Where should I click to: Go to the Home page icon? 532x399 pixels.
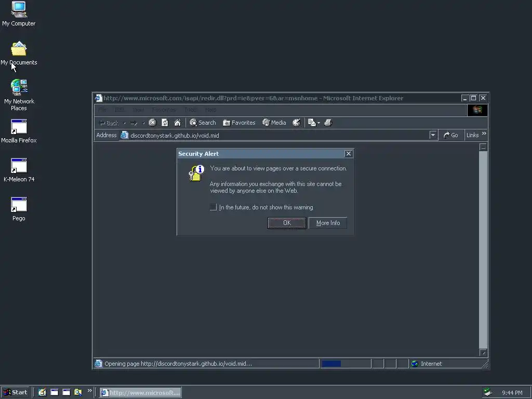[178, 123]
